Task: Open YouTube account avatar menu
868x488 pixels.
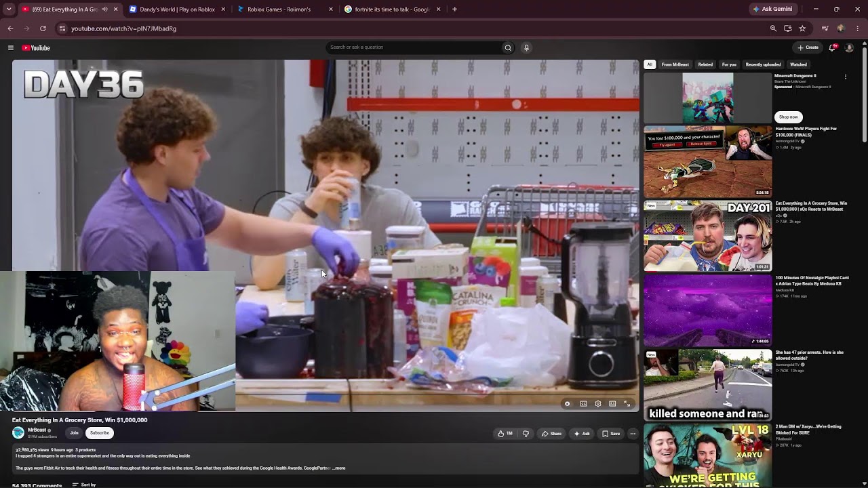Action: click(x=849, y=47)
